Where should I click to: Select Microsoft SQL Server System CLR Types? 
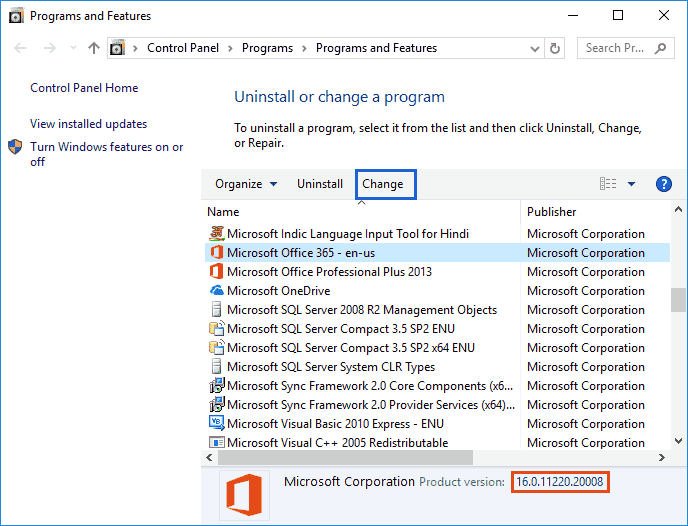pyautogui.click(x=437, y=367)
